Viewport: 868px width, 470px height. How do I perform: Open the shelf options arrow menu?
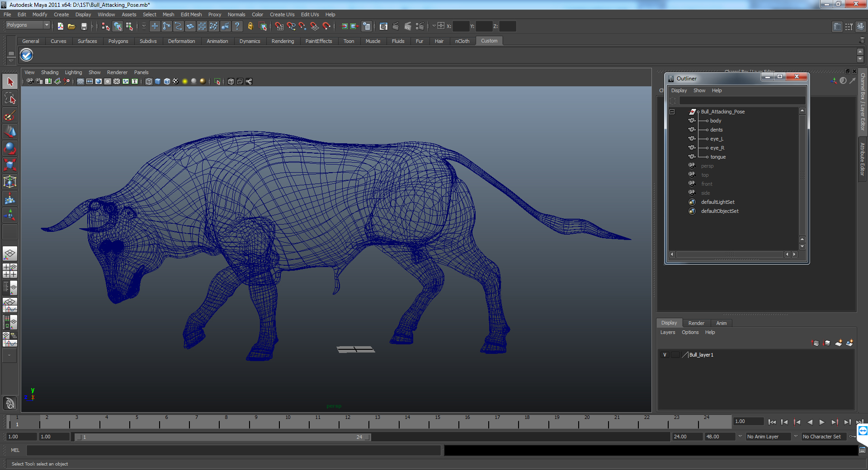(11, 61)
